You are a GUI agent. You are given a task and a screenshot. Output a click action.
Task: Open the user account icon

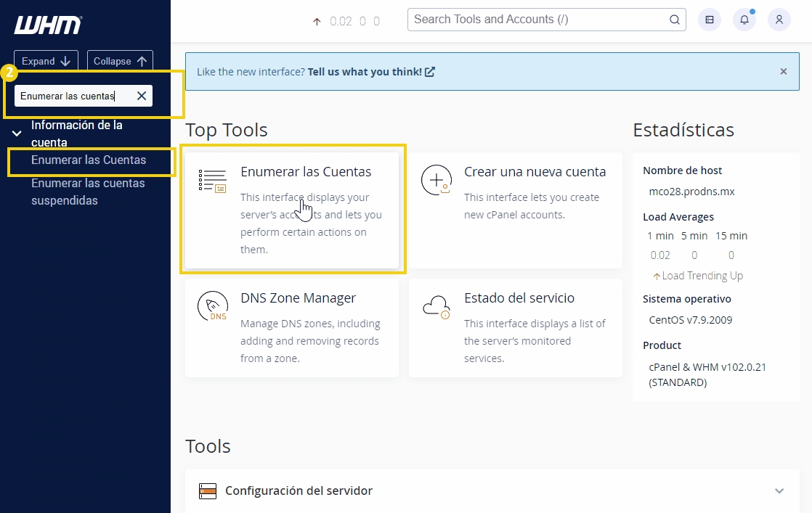[x=779, y=20]
